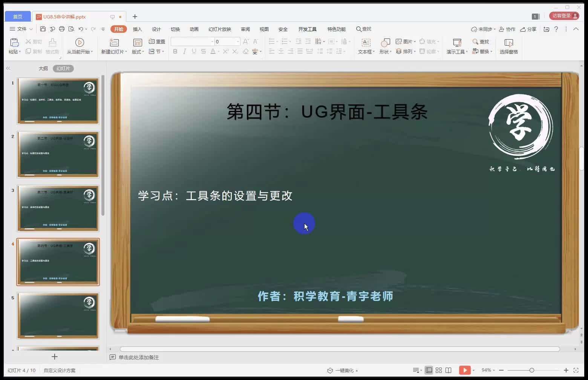Switch to the 插入 ribbon tab
The width and height of the screenshot is (588, 380).
point(137,29)
